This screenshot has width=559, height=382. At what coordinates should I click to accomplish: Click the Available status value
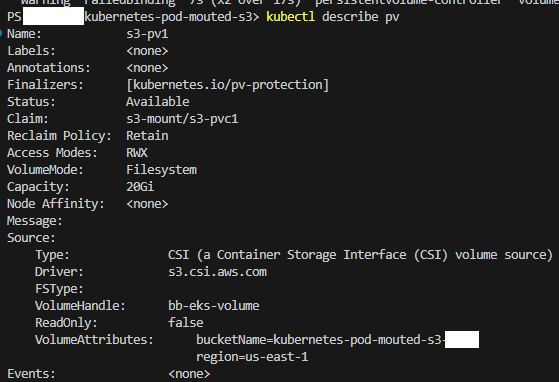(158, 102)
